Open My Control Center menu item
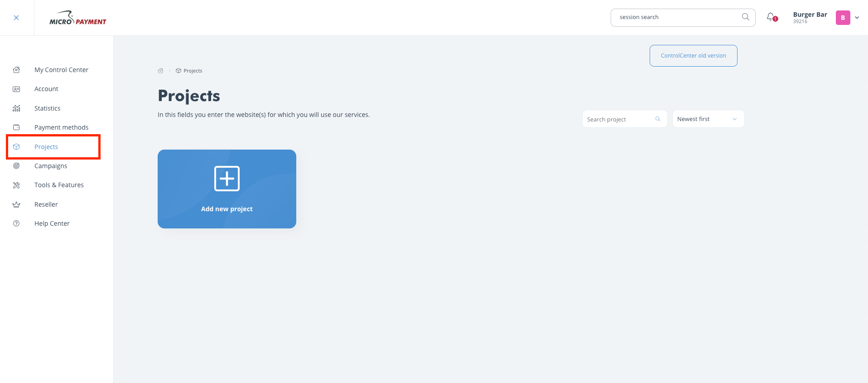The image size is (868, 383). (x=61, y=70)
